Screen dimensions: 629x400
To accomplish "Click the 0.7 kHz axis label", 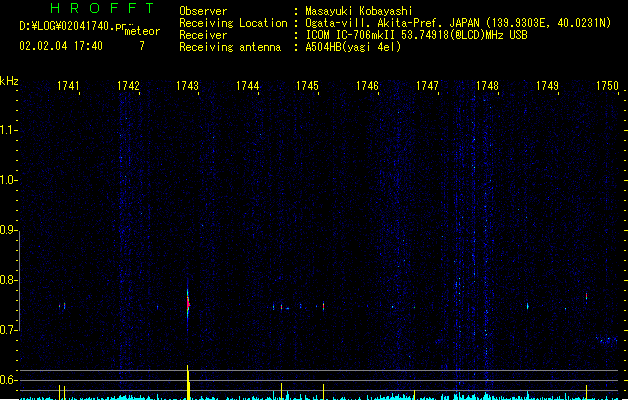I will (x=8, y=330).
